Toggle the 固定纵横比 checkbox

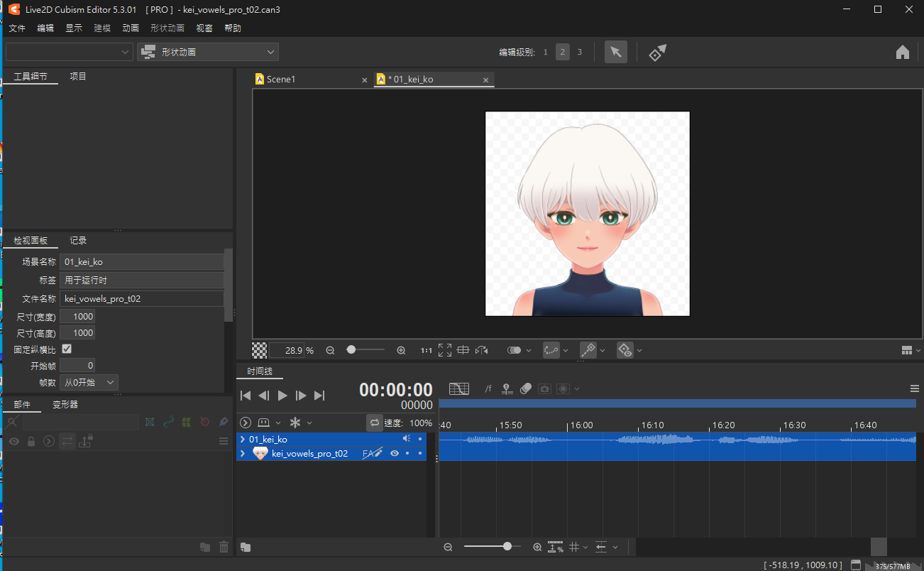tap(67, 349)
